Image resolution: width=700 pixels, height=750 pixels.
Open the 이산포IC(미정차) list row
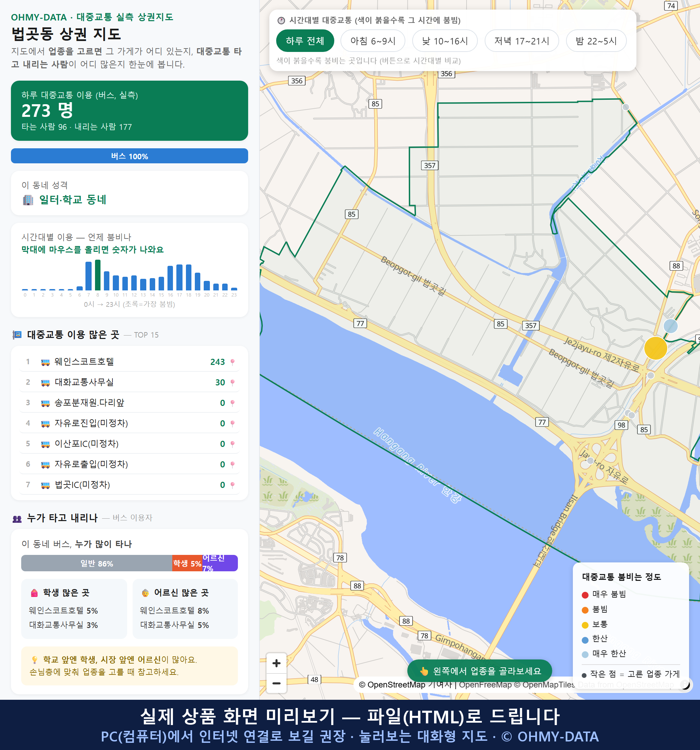(x=130, y=444)
